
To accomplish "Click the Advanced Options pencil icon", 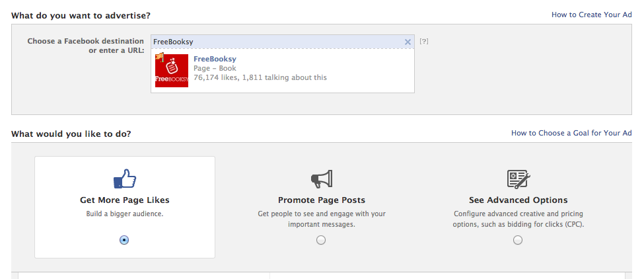I will pyautogui.click(x=518, y=179).
